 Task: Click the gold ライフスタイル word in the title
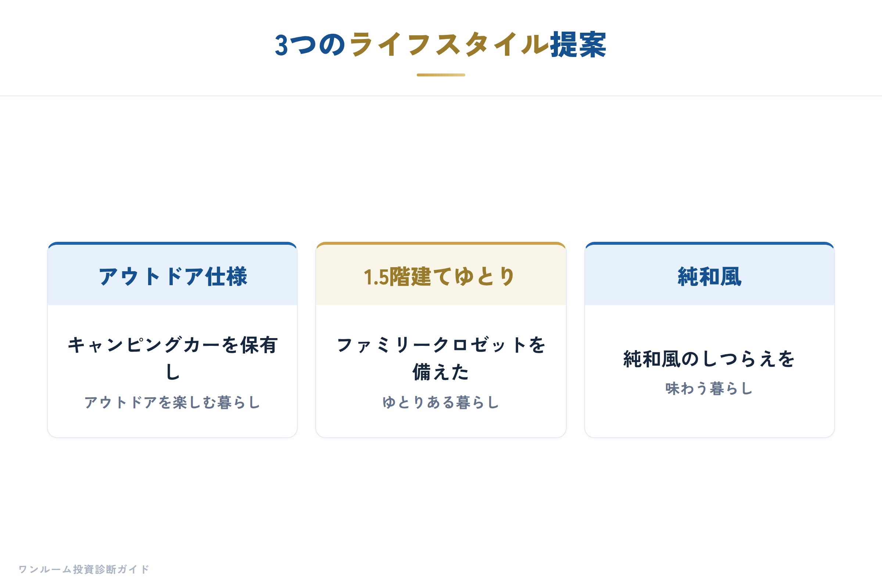click(x=449, y=45)
